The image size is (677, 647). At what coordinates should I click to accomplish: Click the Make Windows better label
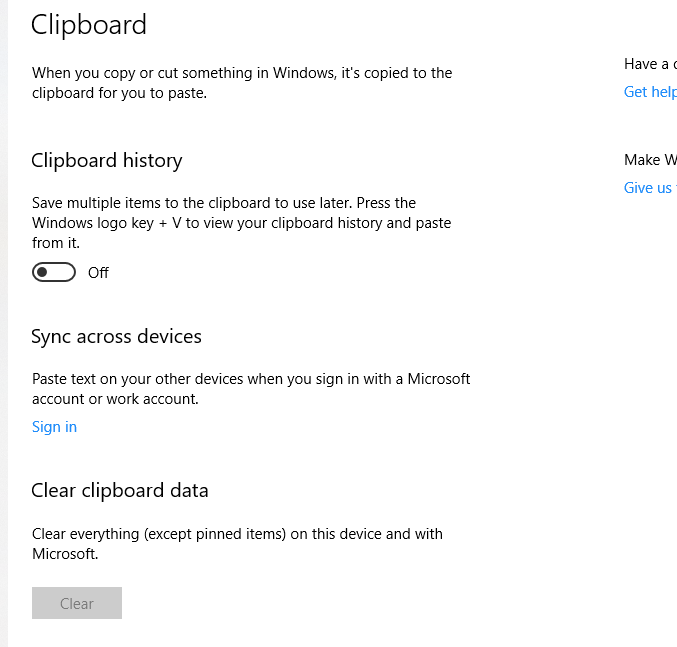pos(650,160)
